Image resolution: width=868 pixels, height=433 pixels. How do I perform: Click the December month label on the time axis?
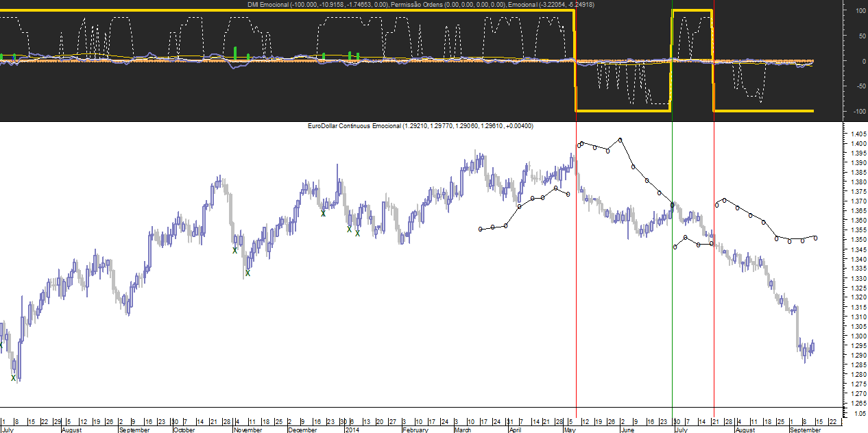[x=302, y=430]
